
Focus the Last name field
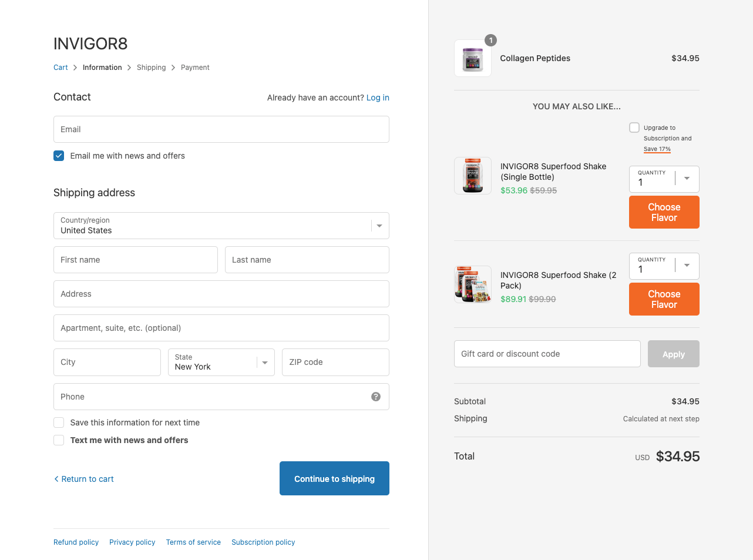(307, 260)
